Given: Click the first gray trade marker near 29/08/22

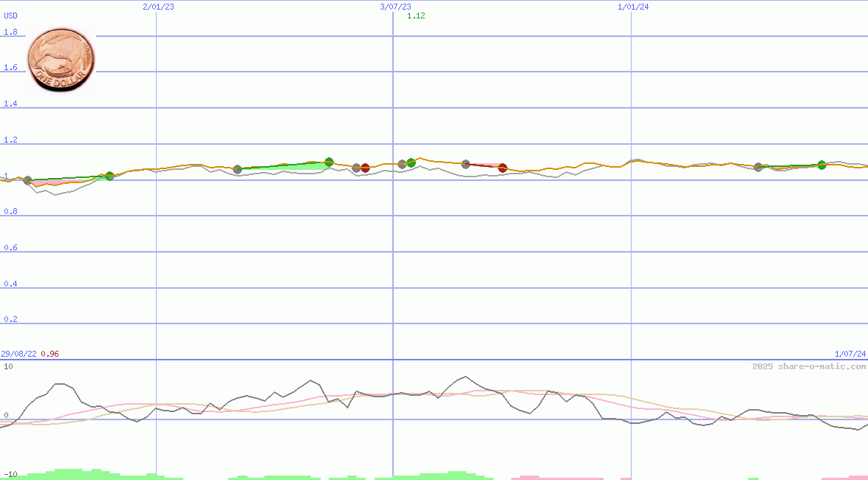Looking at the screenshot, I should pos(27,180).
